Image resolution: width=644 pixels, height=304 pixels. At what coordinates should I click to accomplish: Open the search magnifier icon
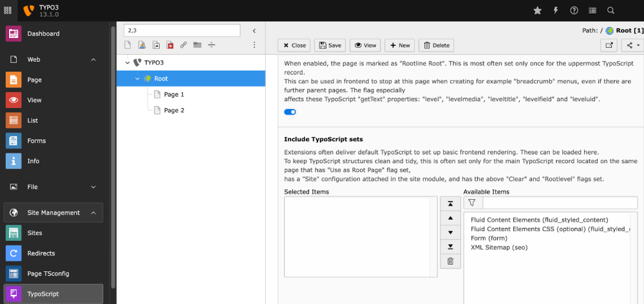pyautogui.click(x=611, y=11)
